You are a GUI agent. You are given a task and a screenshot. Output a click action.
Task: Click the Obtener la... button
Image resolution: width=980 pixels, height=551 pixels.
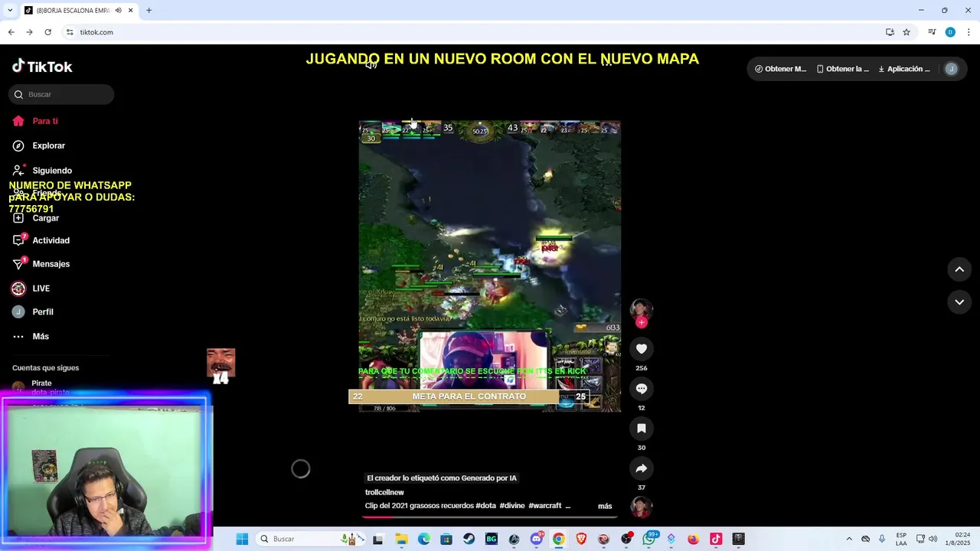pos(842,69)
